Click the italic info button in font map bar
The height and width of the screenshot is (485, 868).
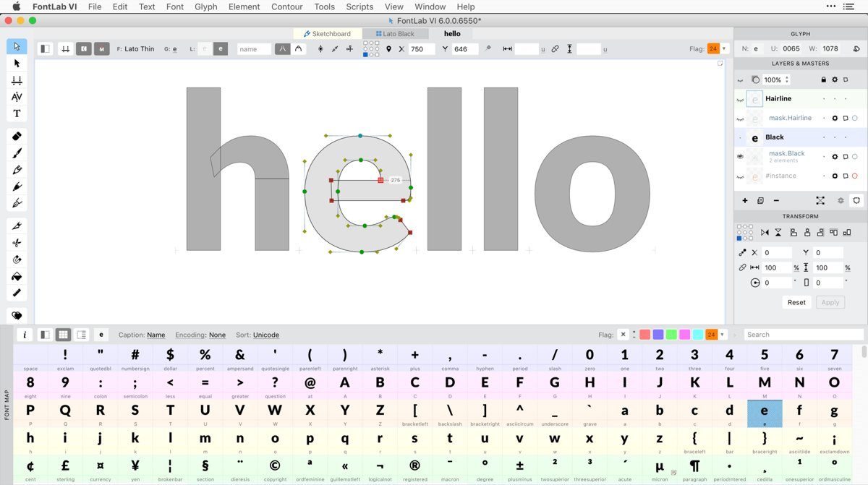[25, 335]
